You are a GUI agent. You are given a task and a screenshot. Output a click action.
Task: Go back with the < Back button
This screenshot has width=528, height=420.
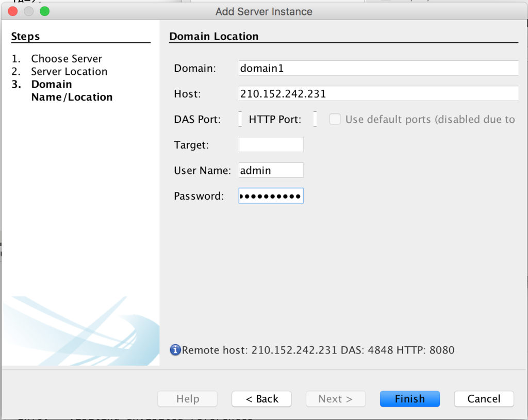pos(261,399)
